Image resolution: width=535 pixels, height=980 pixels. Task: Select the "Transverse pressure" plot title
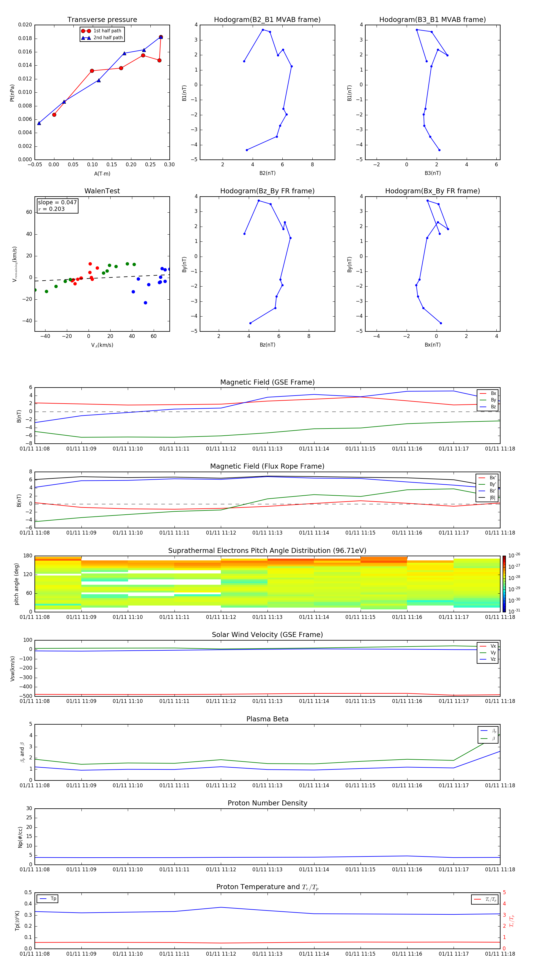pos(102,19)
